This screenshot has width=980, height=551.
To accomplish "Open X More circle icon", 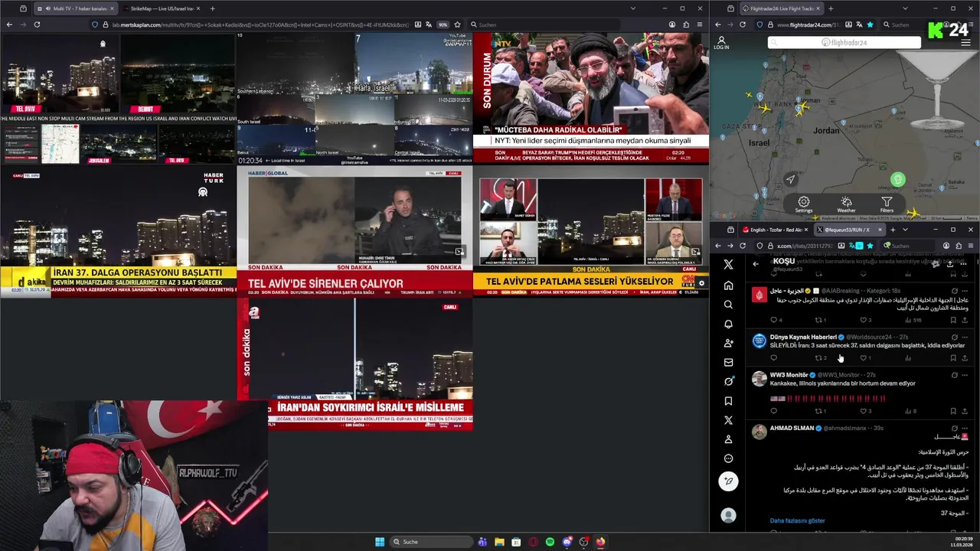I will [x=728, y=458].
